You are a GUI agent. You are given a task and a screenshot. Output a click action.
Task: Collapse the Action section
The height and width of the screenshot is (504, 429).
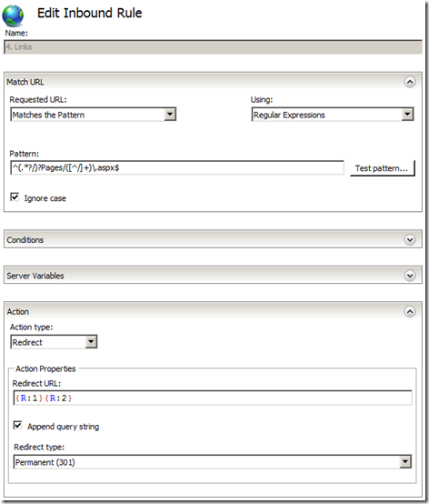pyautogui.click(x=410, y=311)
